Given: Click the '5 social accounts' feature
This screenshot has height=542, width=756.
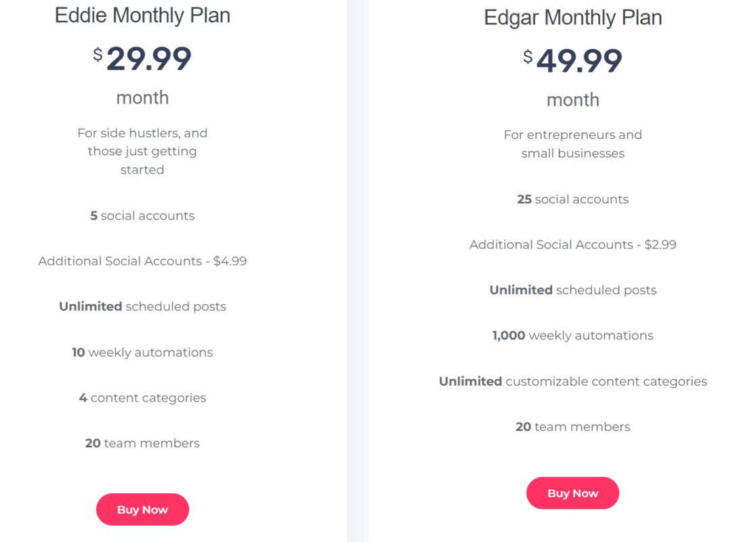Looking at the screenshot, I should point(142,215).
